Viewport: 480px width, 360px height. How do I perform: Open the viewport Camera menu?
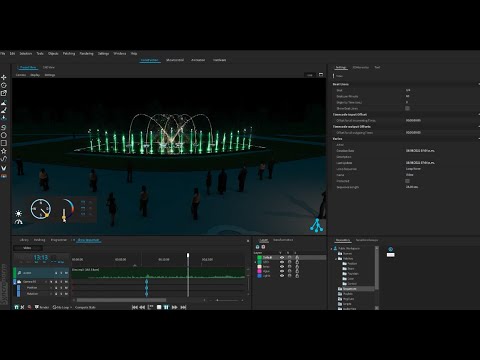(21, 75)
